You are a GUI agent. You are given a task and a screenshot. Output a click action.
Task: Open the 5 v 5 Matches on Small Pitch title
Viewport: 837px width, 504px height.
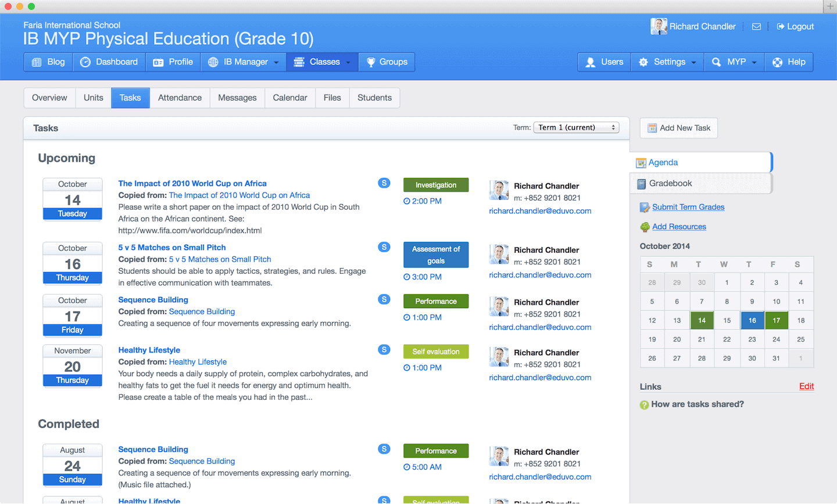tap(172, 248)
